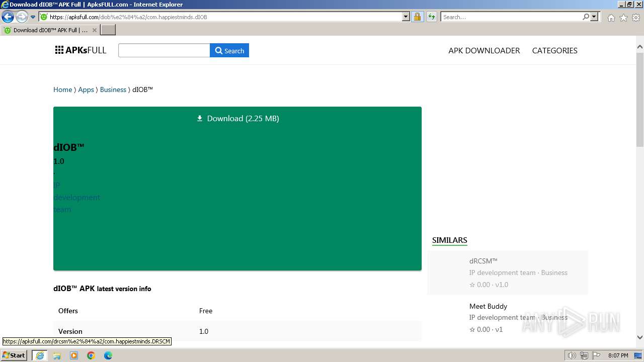This screenshot has width=644, height=362.
Task: Click the page scrollbar down arrow
Action: 640,337
